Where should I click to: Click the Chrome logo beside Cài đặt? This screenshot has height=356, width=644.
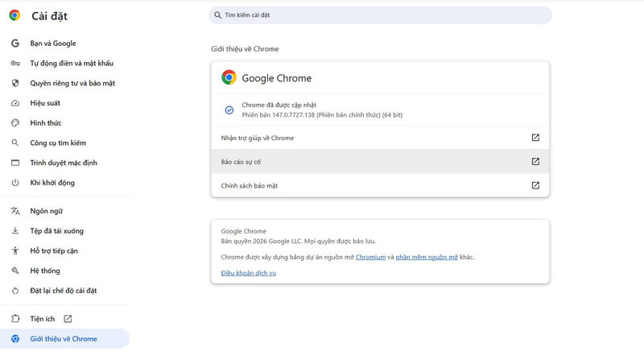14,15
